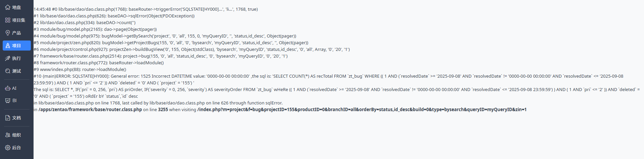Select the 产品 product menu label
Screen dimensions: 644x159
click(x=16, y=33)
